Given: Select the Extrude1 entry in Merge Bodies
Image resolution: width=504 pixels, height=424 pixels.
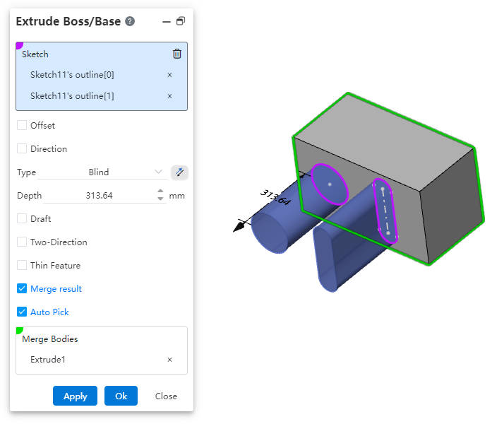Looking at the screenshot, I should point(48,360).
